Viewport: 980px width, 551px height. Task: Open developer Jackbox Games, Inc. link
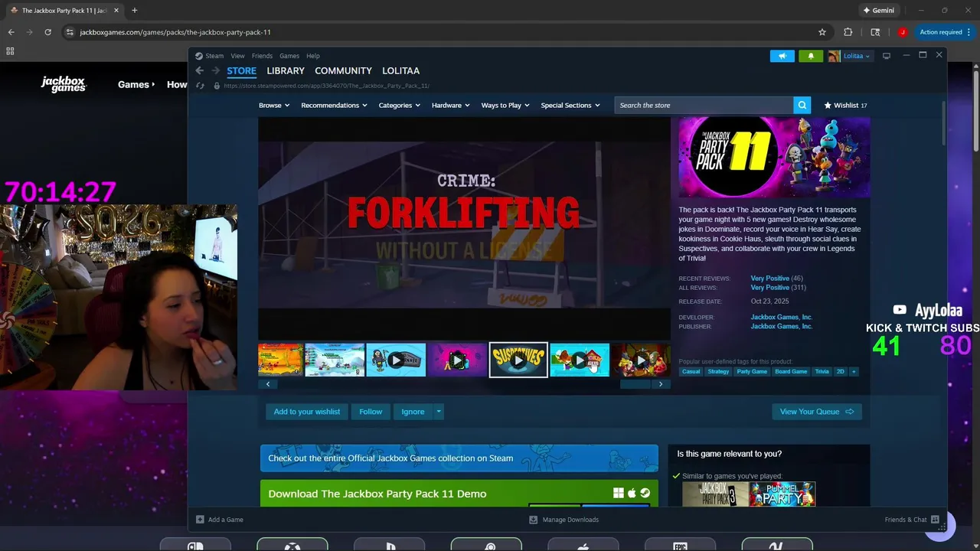781,317
